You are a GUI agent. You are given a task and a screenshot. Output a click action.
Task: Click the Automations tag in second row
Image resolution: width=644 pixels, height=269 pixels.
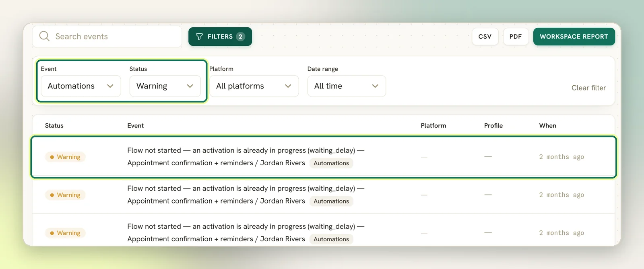331,201
